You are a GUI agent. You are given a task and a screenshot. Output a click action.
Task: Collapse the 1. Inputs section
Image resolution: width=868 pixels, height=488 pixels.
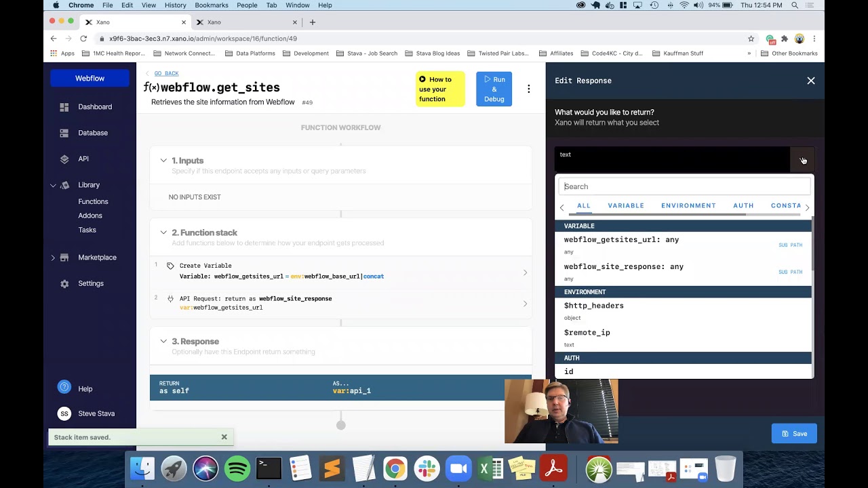click(x=163, y=161)
